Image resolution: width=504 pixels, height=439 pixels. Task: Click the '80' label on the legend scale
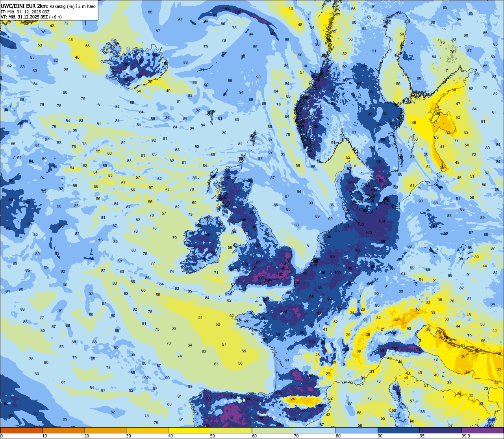click(x=338, y=436)
